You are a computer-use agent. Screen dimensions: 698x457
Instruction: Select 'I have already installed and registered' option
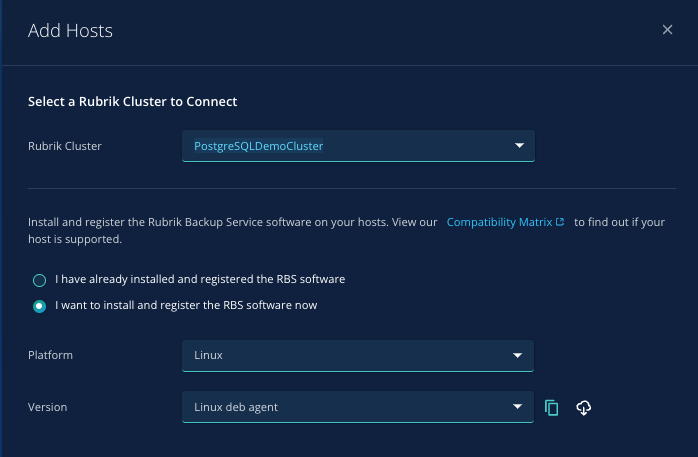[40, 280]
